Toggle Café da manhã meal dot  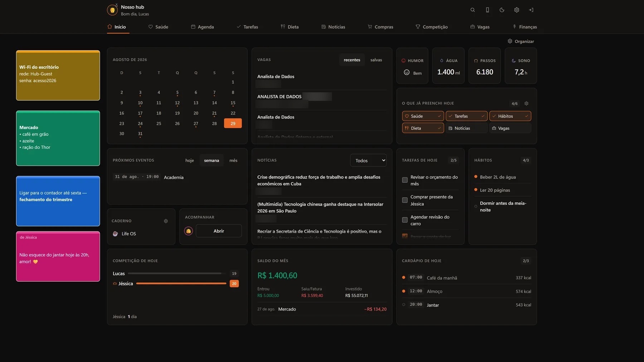(404, 278)
